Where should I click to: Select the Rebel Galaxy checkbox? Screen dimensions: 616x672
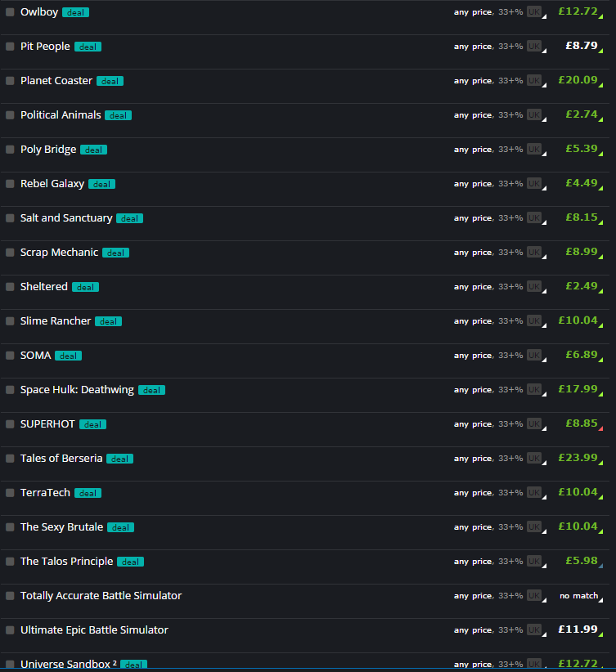pos(10,184)
